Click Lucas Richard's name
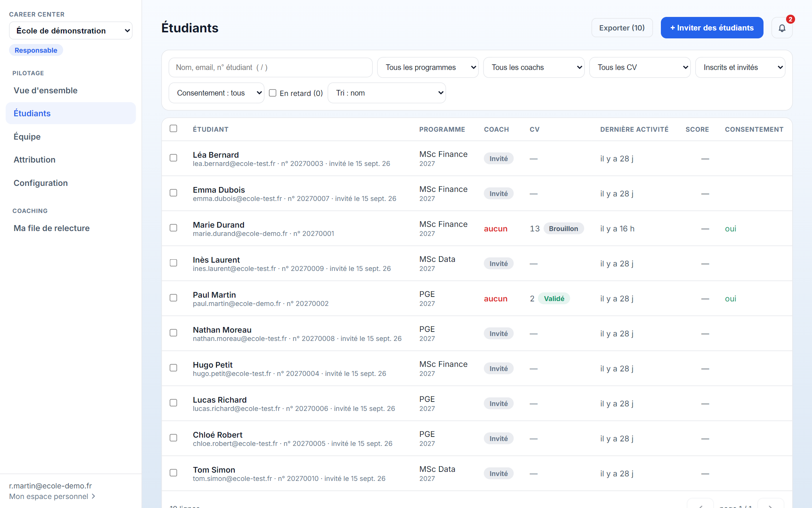 [220, 400]
